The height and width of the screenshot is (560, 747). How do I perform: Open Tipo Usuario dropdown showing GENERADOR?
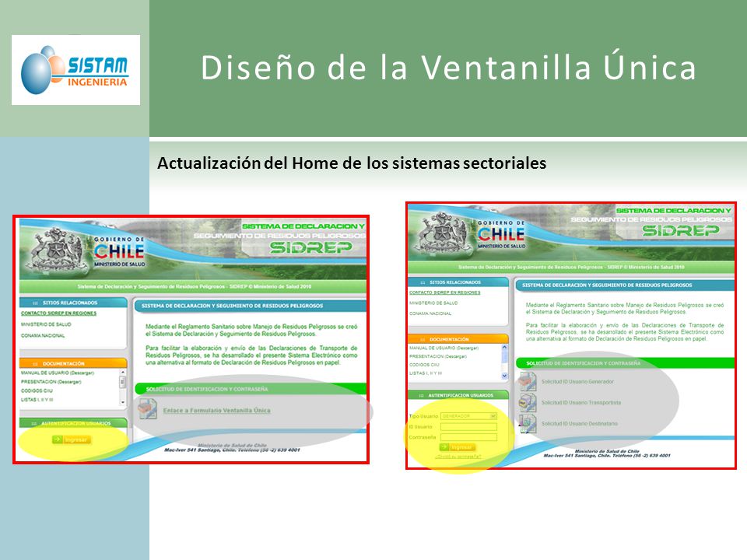[468, 416]
